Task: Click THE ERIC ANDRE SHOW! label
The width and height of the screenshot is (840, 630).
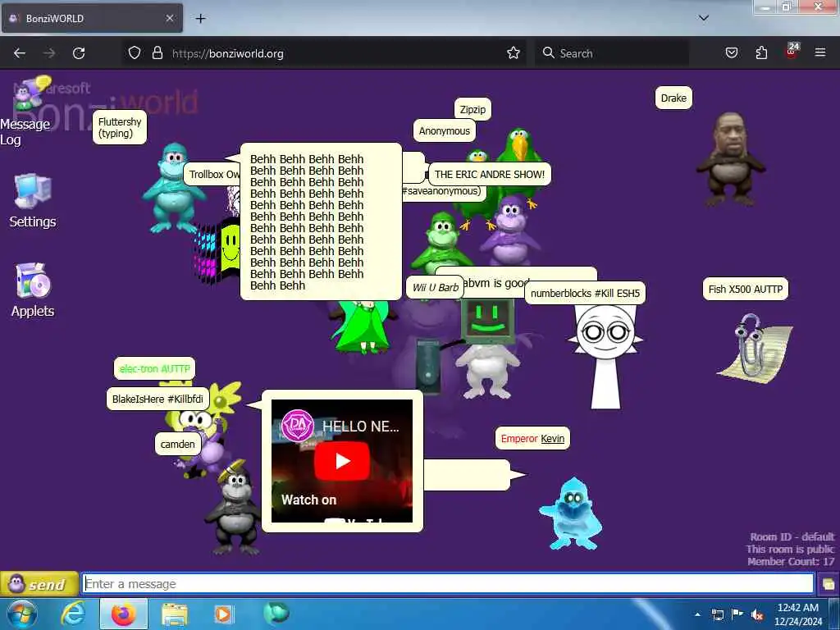Action: tap(490, 174)
